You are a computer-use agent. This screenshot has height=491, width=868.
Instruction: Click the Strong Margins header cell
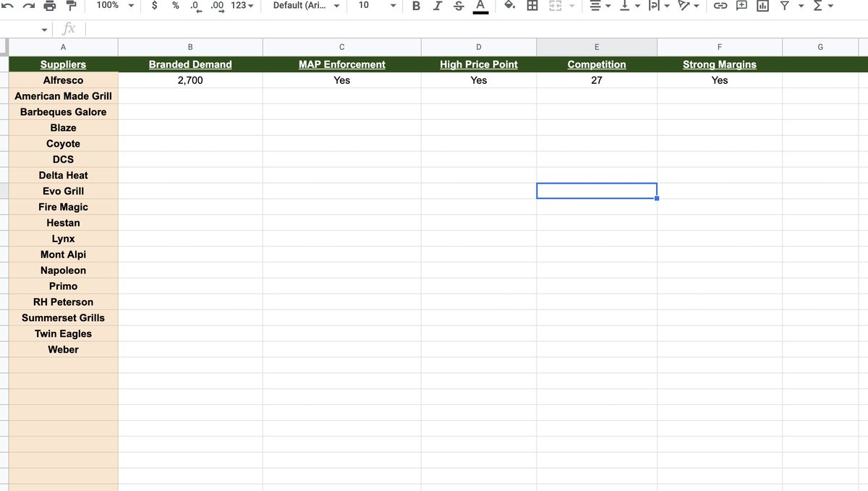720,64
